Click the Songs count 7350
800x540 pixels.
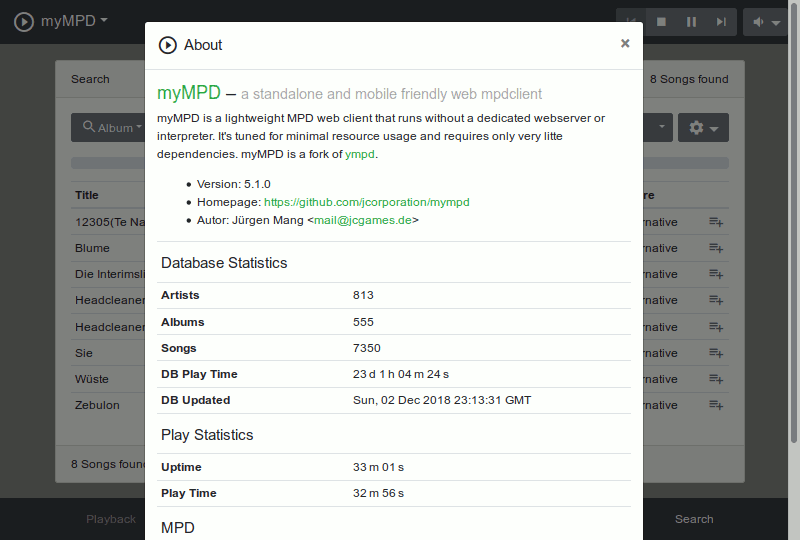[366, 348]
